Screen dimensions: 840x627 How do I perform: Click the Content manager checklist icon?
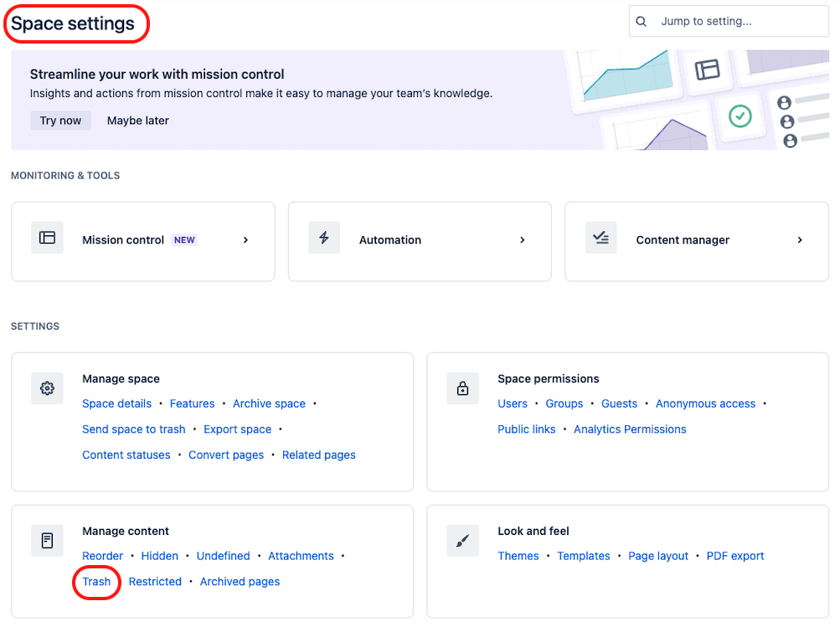pyautogui.click(x=600, y=237)
